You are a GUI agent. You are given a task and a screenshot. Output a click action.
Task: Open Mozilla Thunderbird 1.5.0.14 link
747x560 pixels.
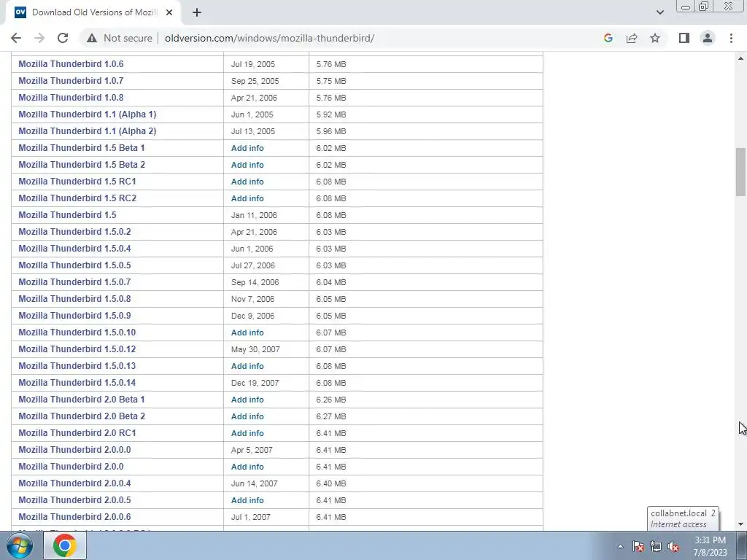[77, 382]
